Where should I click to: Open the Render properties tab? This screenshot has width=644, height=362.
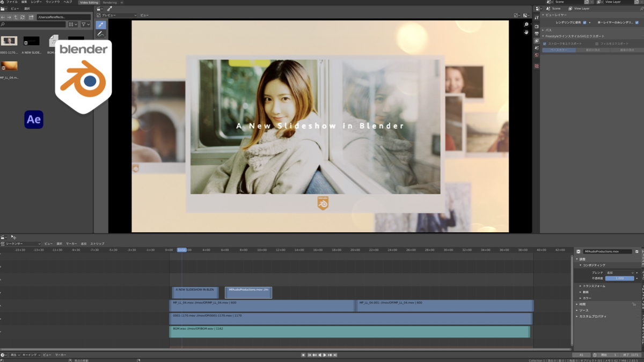537,26
